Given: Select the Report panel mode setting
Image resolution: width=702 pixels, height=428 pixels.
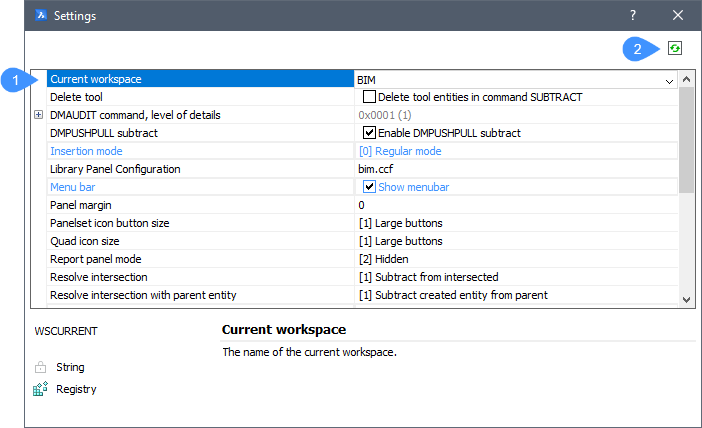Looking at the screenshot, I should [198, 259].
